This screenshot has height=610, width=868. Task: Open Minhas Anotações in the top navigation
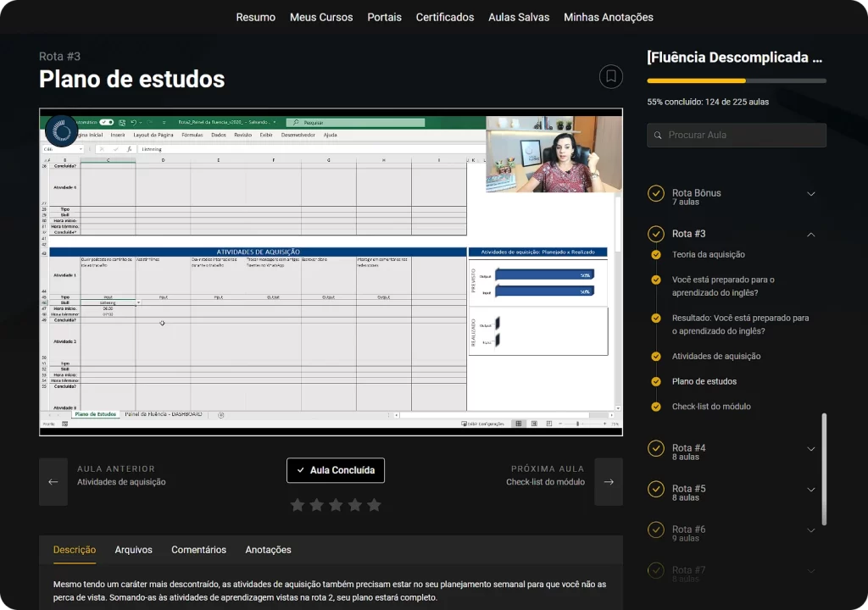click(x=609, y=17)
